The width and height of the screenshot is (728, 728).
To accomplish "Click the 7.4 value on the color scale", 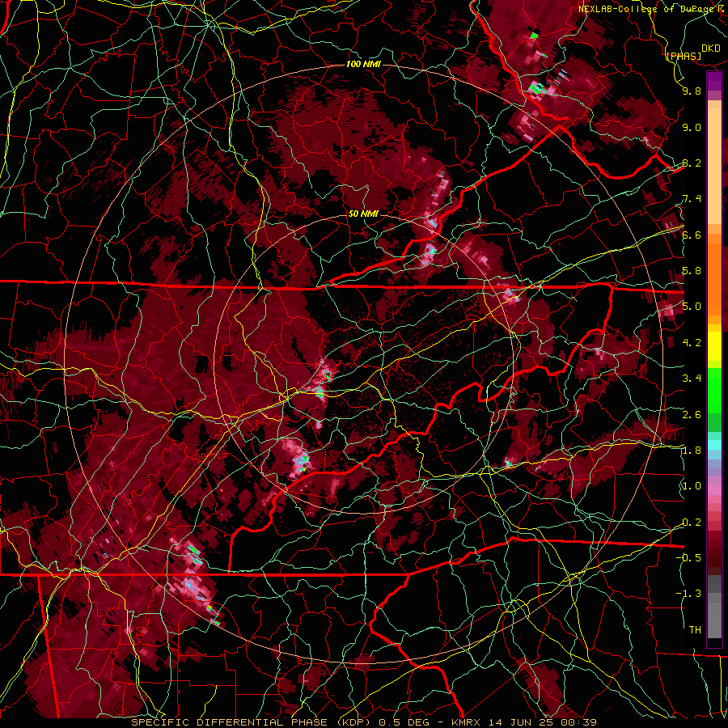I will (x=692, y=199).
